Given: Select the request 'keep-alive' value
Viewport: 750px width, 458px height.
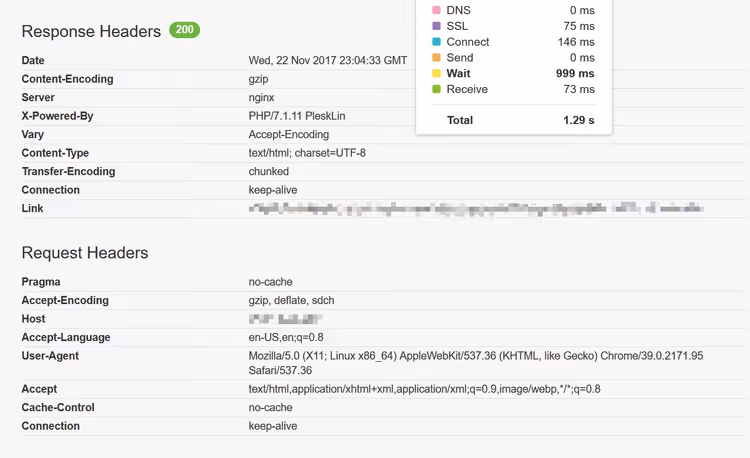Looking at the screenshot, I should coord(273,426).
